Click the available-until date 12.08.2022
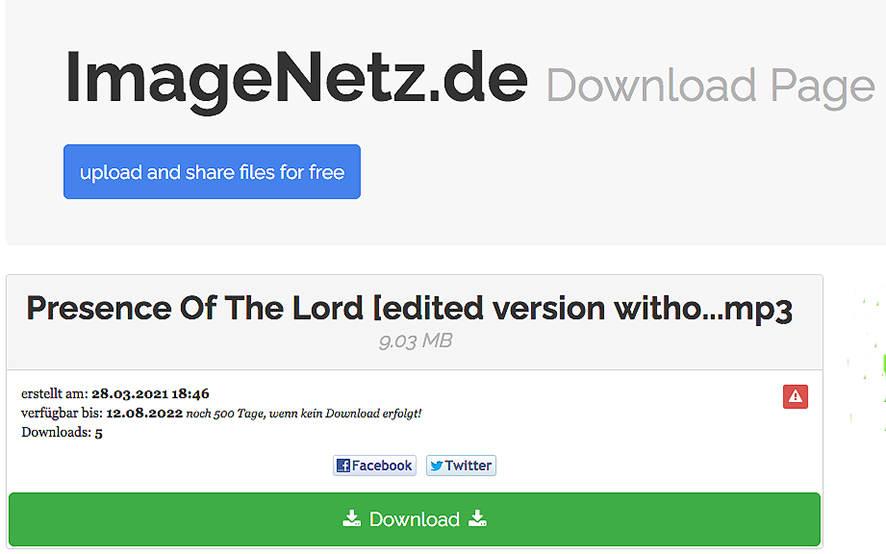Image resolution: width=886 pixels, height=554 pixels. 145,413
